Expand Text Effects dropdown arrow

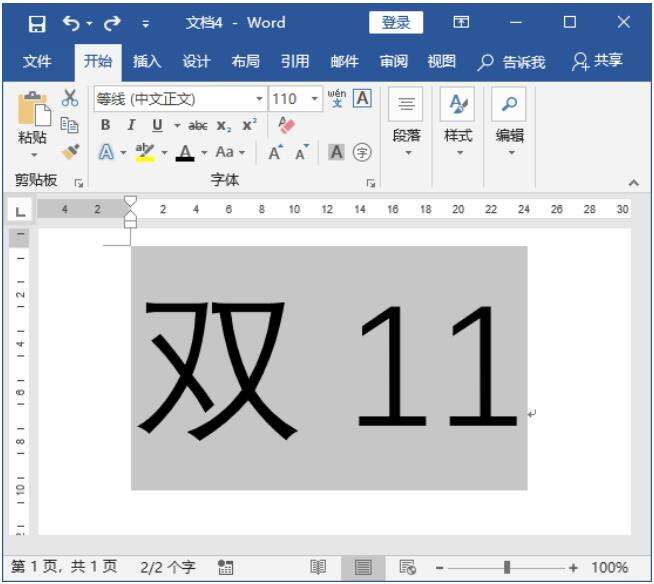click(123, 153)
